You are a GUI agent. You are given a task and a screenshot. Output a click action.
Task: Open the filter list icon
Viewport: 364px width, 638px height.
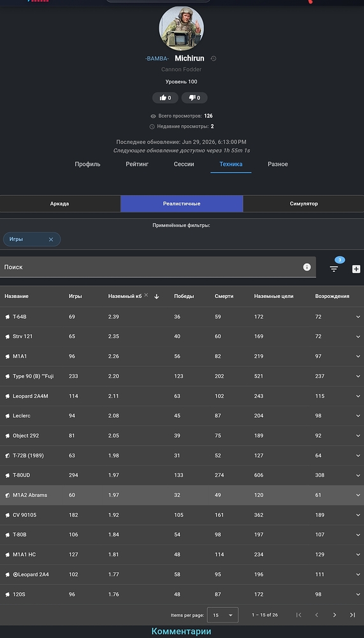pyautogui.click(x=334, y=269)
